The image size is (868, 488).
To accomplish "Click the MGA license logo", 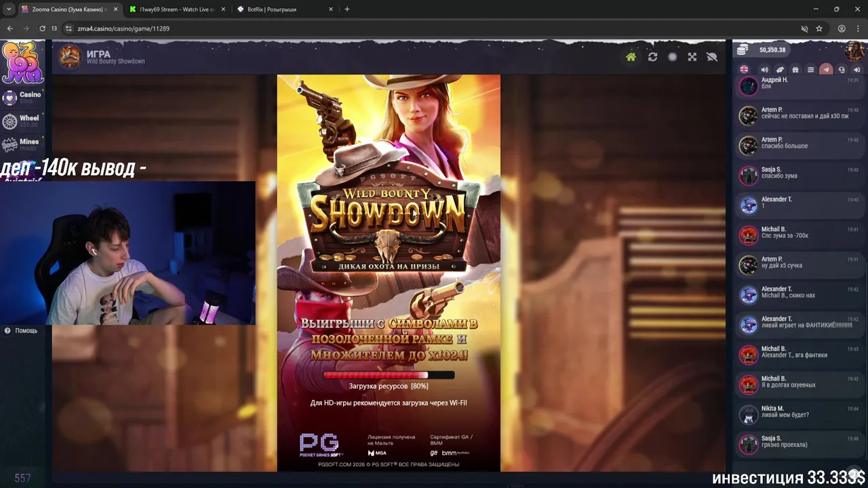I will (x=377, y=453).
